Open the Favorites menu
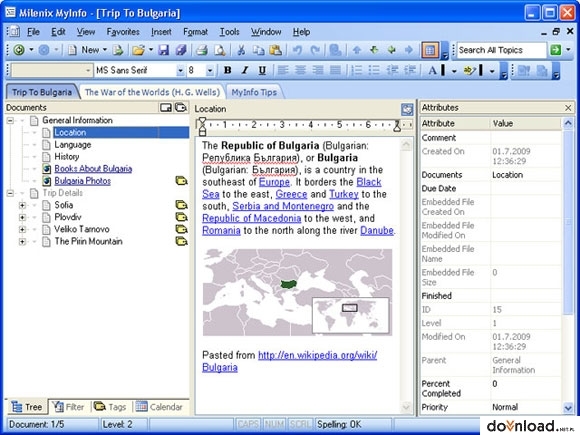This screenshot has width=580, height=435. 123,32
